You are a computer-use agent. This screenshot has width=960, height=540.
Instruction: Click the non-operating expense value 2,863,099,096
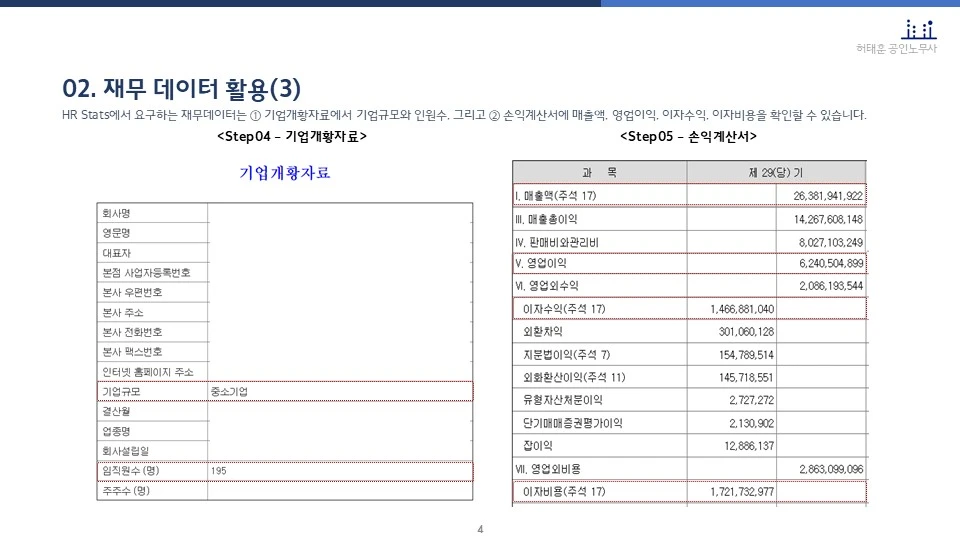(x=830, y=469)
